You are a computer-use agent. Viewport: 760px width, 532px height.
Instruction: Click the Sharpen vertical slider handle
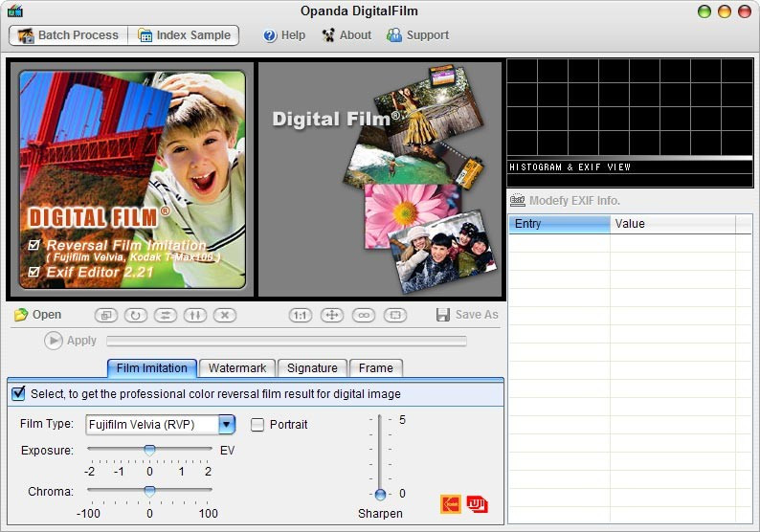[381, 495]
